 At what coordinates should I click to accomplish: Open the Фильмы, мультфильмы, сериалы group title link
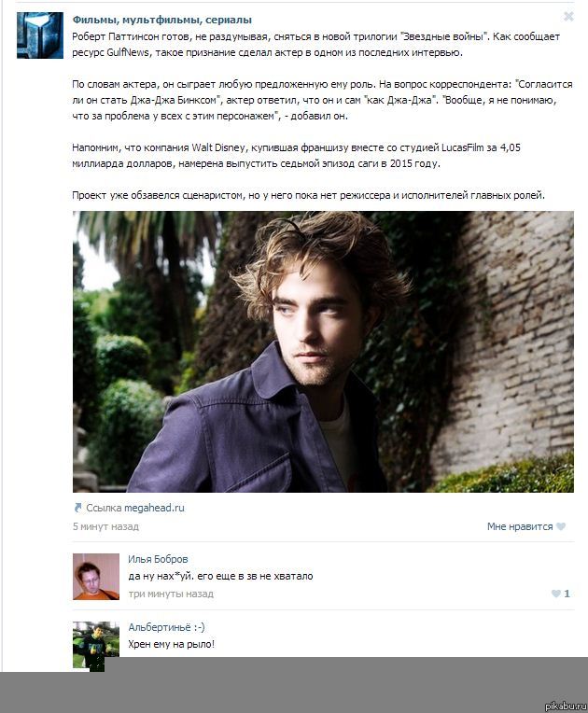161,20
